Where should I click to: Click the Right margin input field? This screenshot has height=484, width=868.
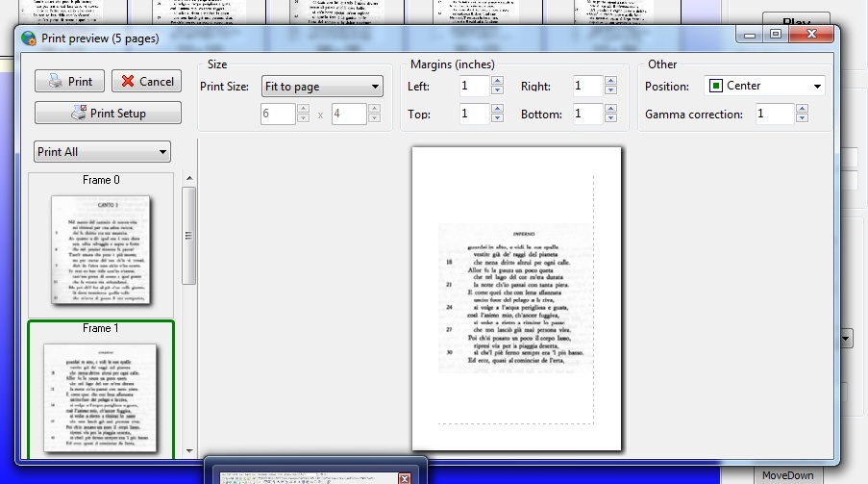tap(588, 86)
